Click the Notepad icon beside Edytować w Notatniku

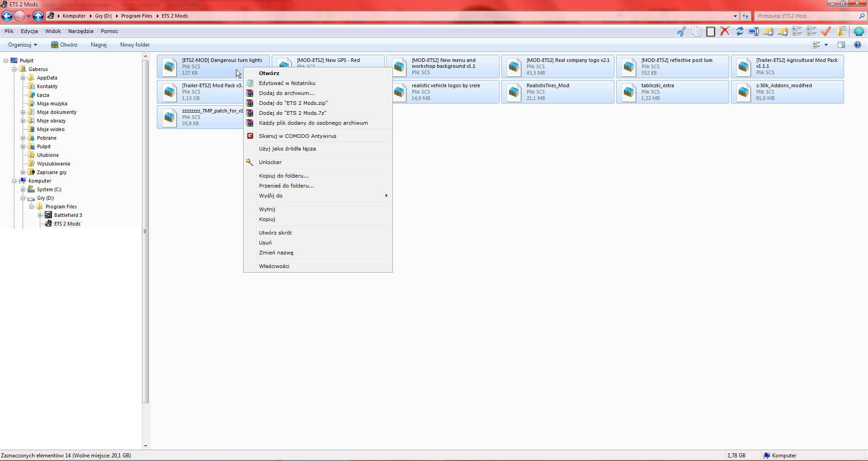[x=250, y=83]
